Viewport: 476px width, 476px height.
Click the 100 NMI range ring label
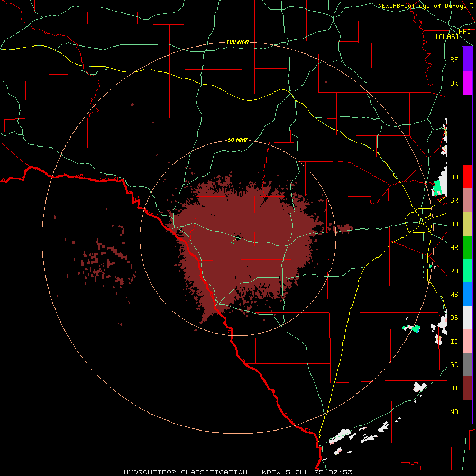pos(237,42)
